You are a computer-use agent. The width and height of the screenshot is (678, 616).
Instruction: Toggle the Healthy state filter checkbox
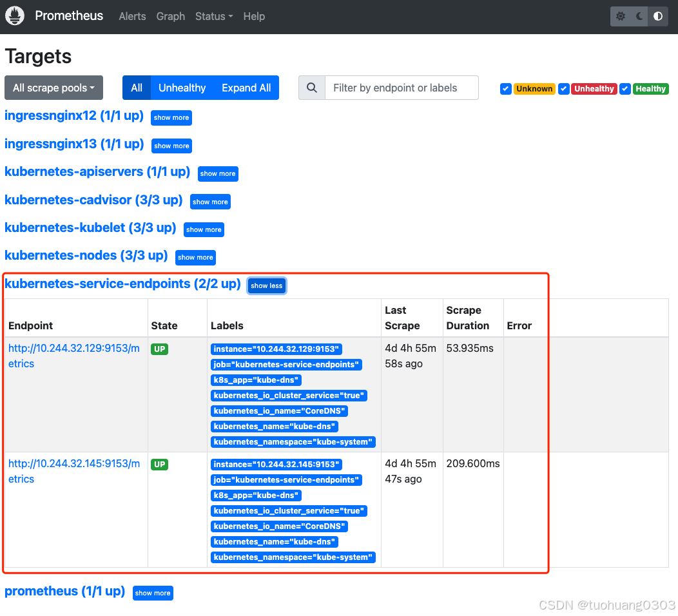(x=625, y=89)
